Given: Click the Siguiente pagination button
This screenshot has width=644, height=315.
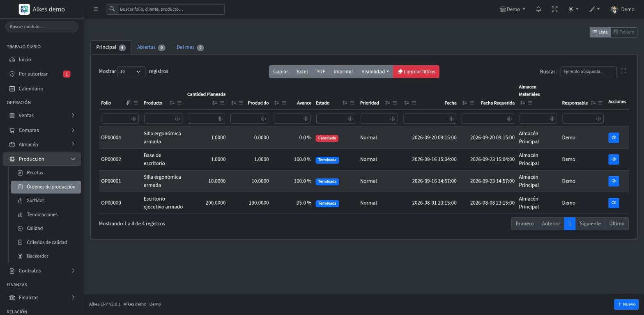Looking at the screenshot, I should point(590,224).
